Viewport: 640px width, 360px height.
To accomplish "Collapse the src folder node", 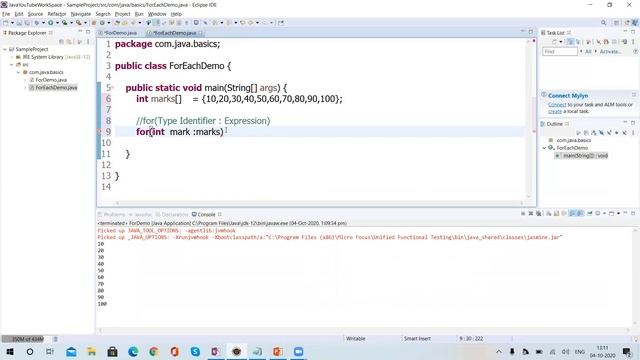I will point(12,64).
